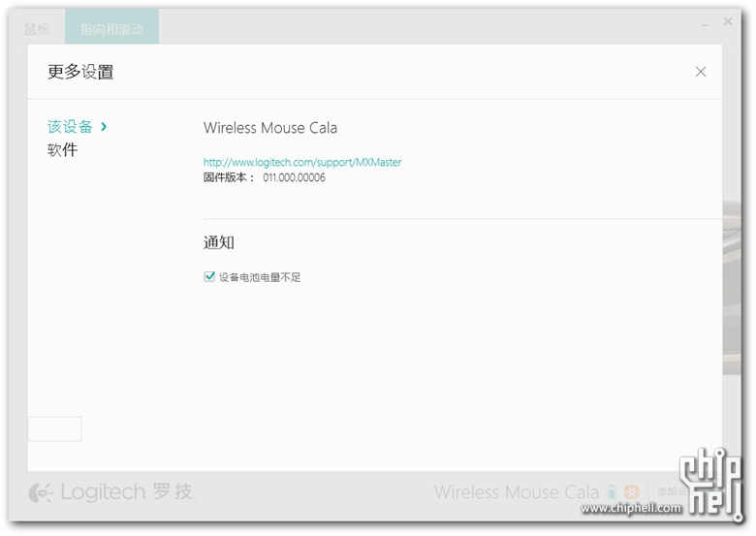Viewport: 756px width, 536px height.
Task: Click chevron arrow next to 该设备
Action: coord(104,127)
